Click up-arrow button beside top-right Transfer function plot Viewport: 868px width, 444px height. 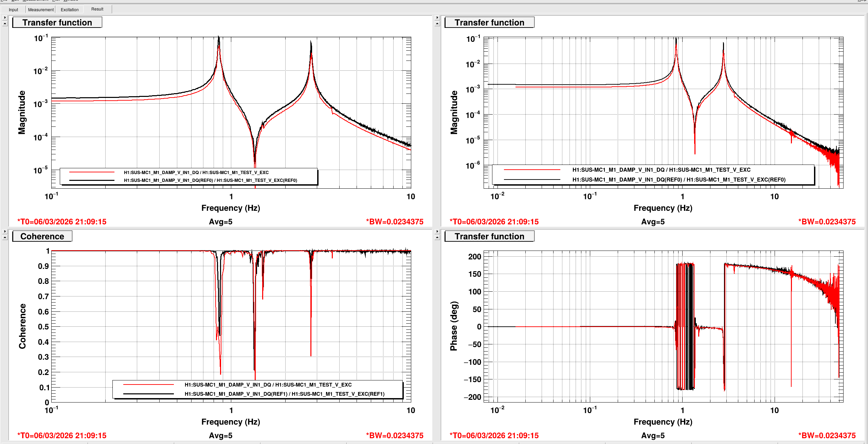click(x=437, y=23)
